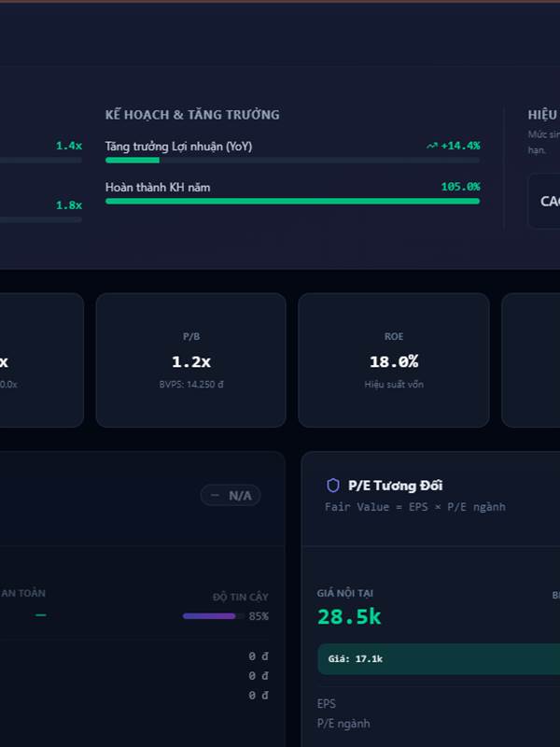This screenshot has height=747, width=560.
Task: Click the EPS row label
Action: pyautogui.click(x=326, y=704)
